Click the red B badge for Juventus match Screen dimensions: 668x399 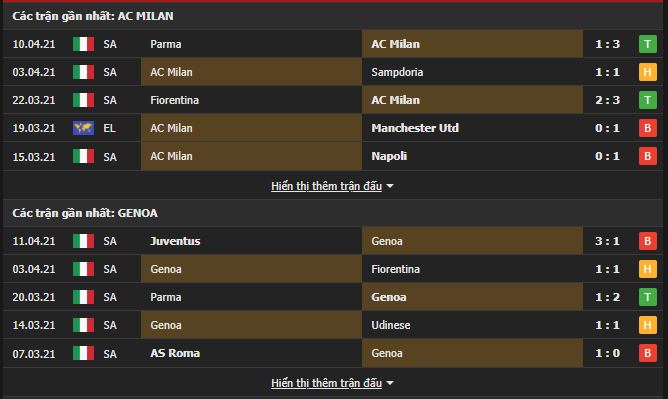click(648, 241)
